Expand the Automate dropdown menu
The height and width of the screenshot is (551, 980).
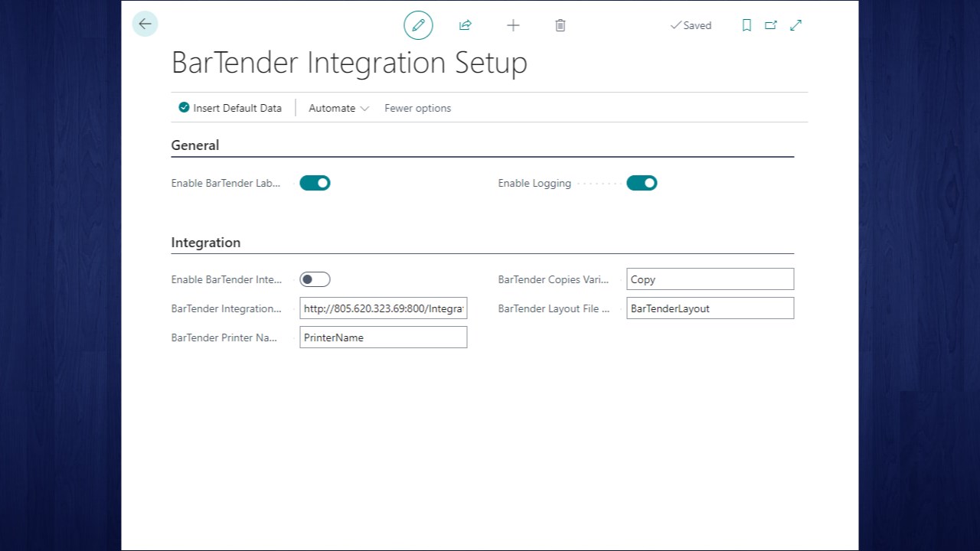pos(338,108)
